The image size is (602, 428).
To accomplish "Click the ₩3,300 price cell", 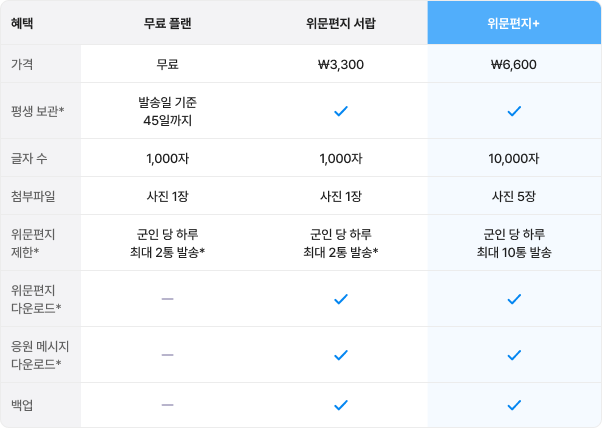I will pos(341,64).
